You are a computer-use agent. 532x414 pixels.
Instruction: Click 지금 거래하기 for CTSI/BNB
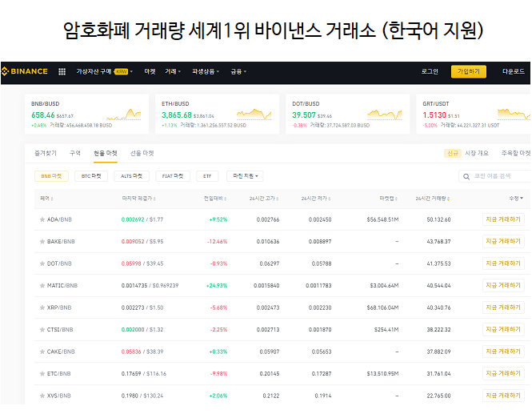click(503, 329)
